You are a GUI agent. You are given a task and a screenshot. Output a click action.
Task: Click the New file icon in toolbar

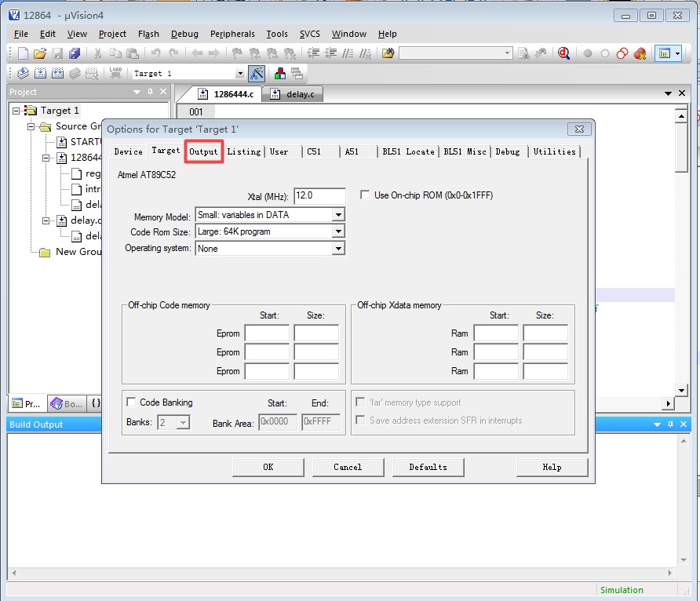[23, 53]
